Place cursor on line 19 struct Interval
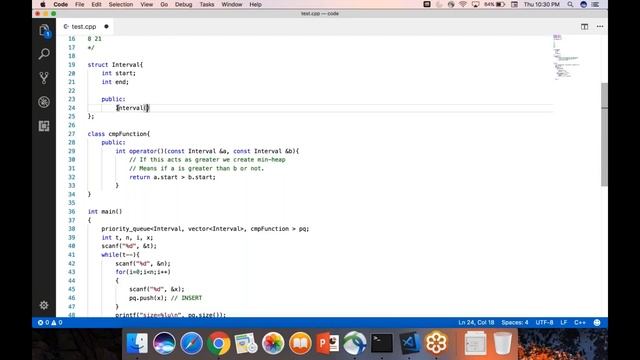640x360 pixels. pyautogui.click(x=115, y=64)
